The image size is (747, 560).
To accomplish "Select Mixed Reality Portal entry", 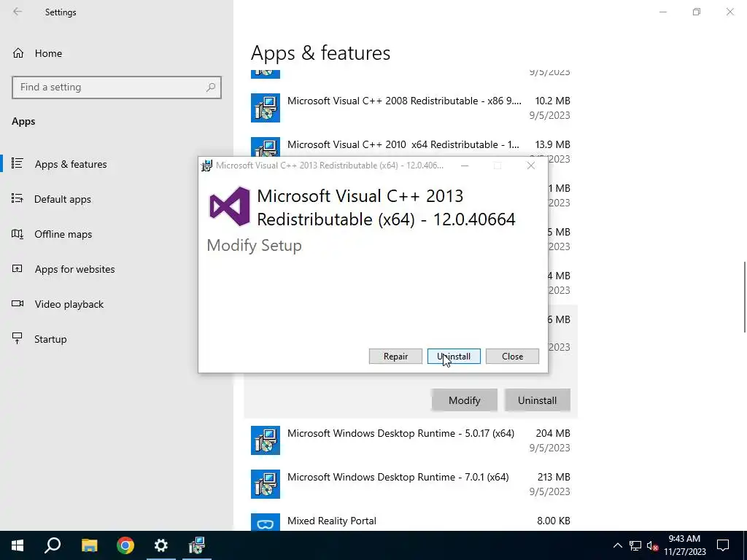I will pos(411,521).
